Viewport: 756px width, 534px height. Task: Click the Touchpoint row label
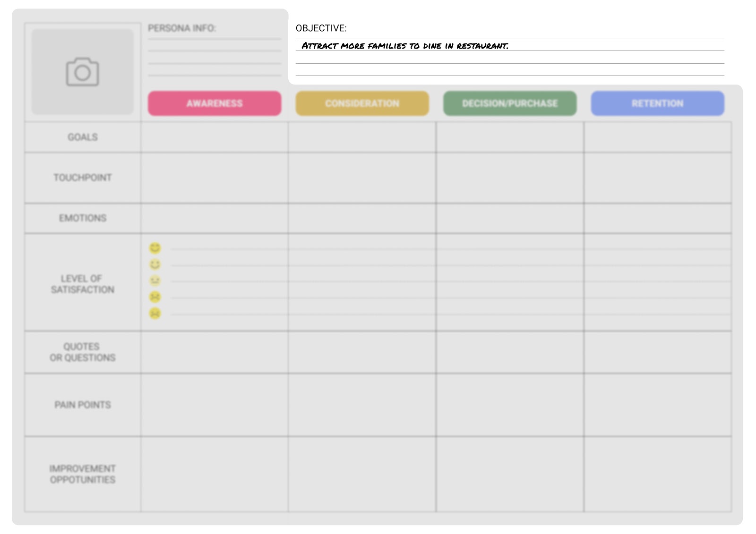click(x=83, y=178)
